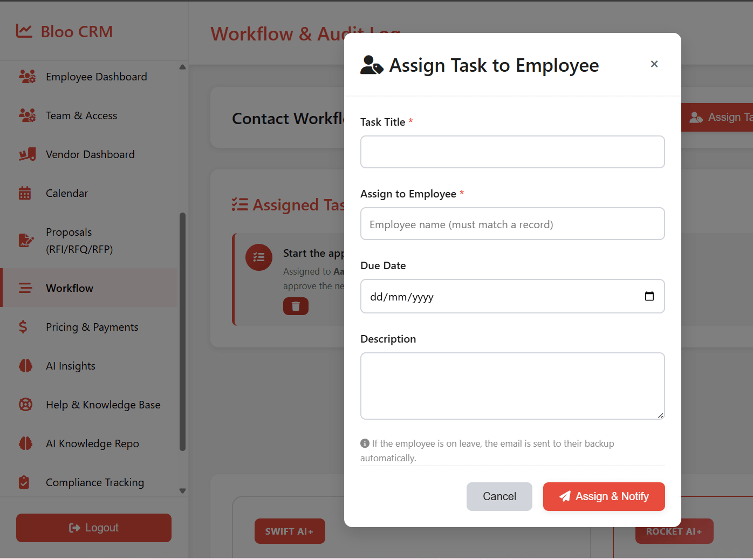Click Cancel in the dialog
Image resolution: width=753 pixels, height=560 pixels.
coord(499,496)
